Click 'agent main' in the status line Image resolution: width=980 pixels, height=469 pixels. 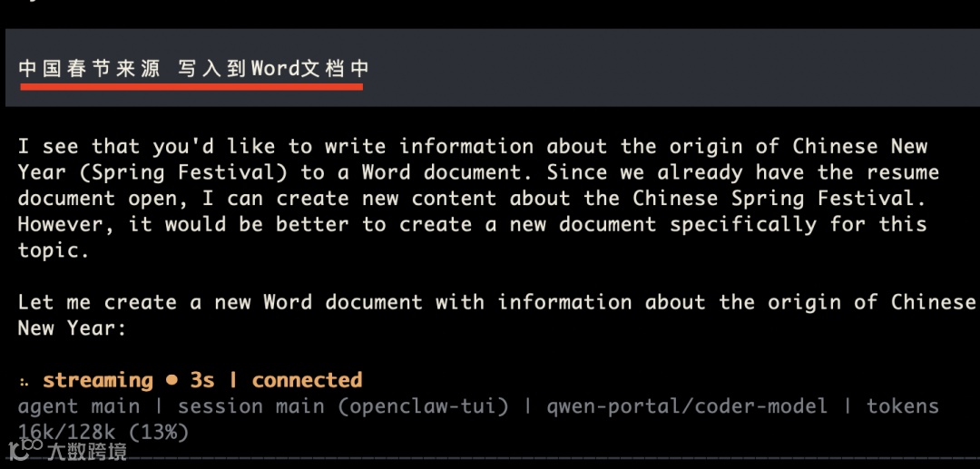tap(79, 406)
